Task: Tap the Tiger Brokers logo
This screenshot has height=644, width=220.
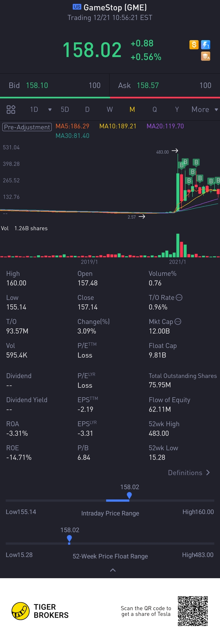Action: tap(40, 611)
